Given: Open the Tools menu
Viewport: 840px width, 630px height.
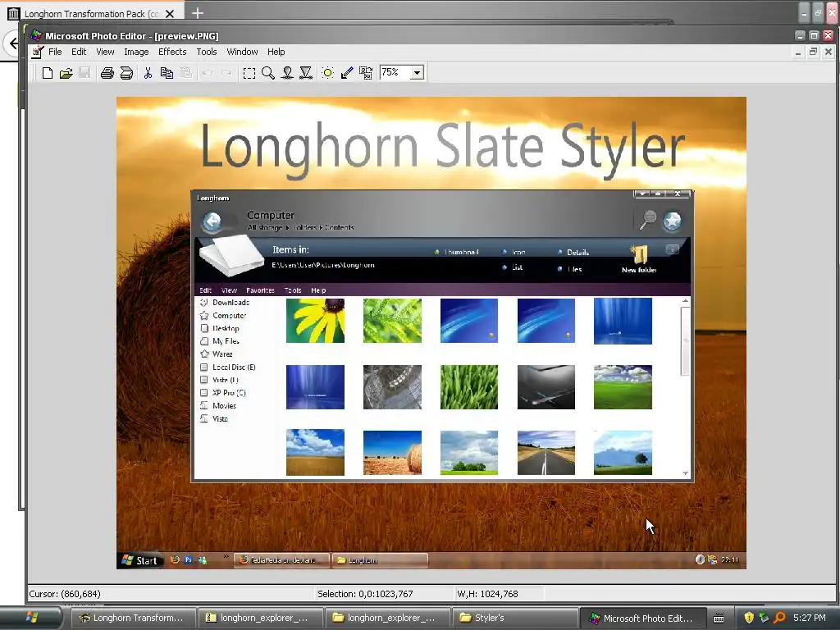Looking at the screenshot, I should click(206, 52).
